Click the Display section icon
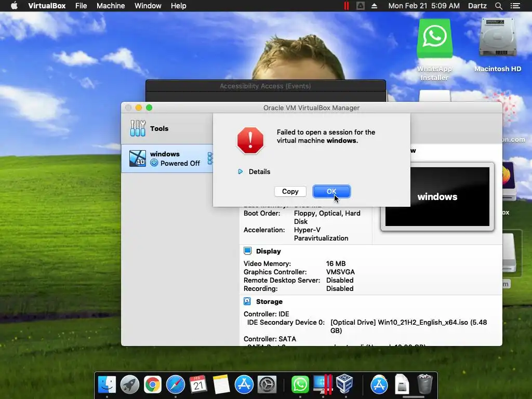This screenshot has width=532, height=399. (x=247, y=251)
